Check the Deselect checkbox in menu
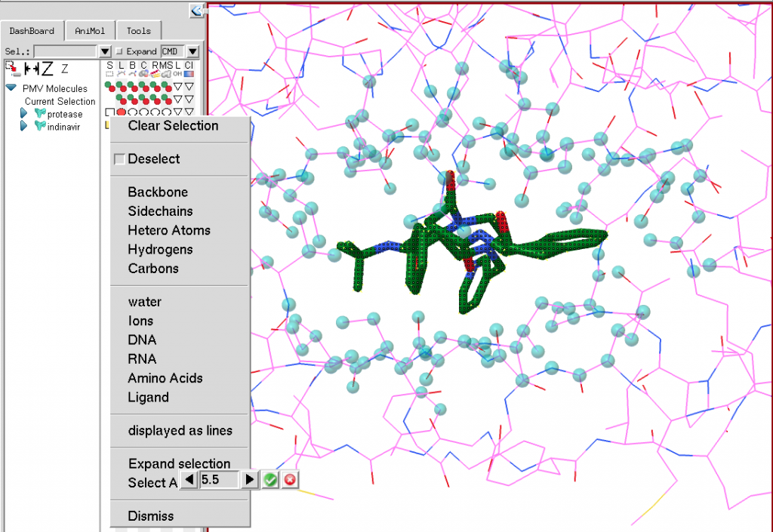773x532 pixels. click(119, 159)
